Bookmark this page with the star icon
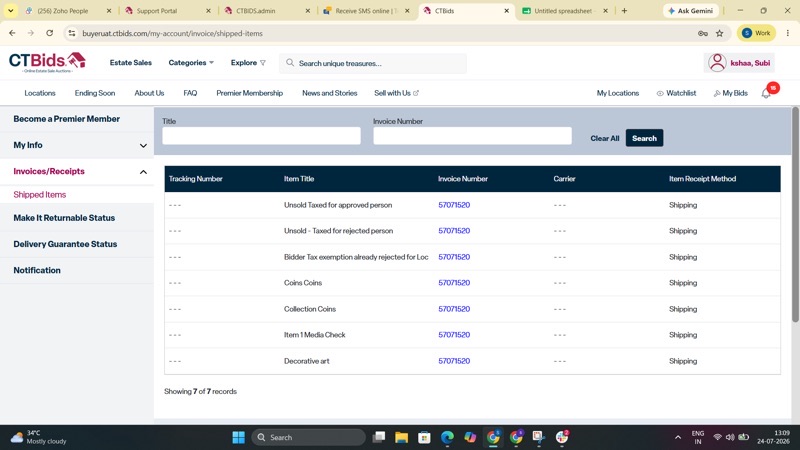 [x=719, y=33]
